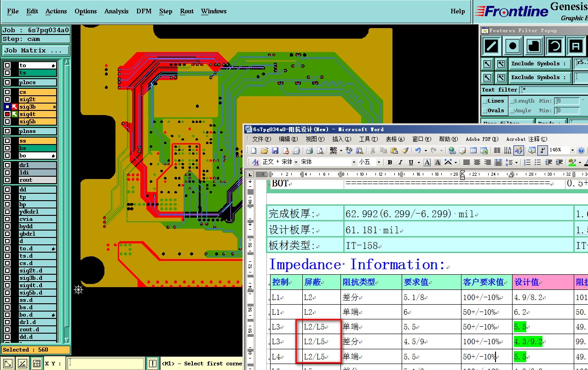Open the 插入(I) menu in Word
The height and width of the screenshot is (370, 588).
(341, 139)
